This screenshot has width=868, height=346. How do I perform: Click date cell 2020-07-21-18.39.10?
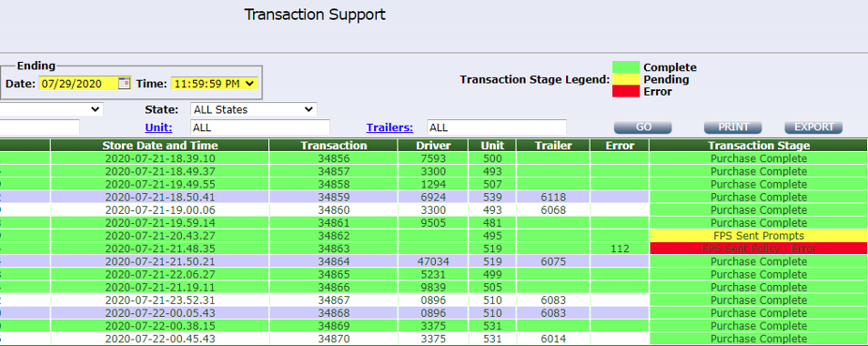pos(160,158)
